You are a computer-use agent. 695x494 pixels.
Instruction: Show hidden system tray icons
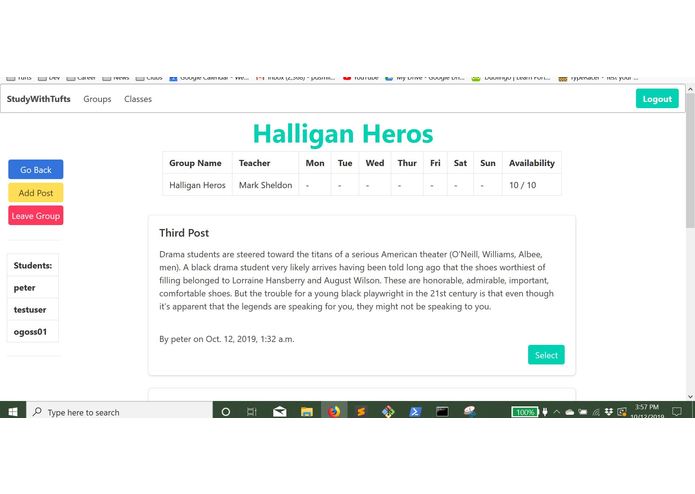(557, 412)
